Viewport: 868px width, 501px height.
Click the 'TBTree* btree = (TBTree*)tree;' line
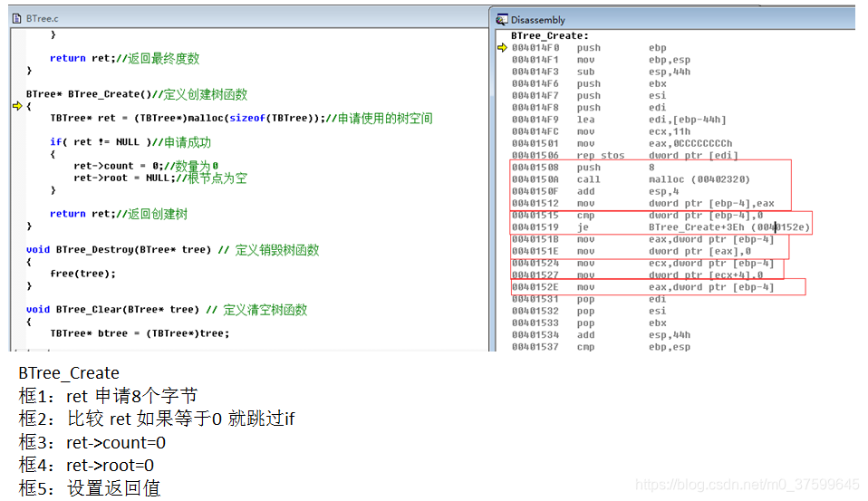click(x=140, y=333)
